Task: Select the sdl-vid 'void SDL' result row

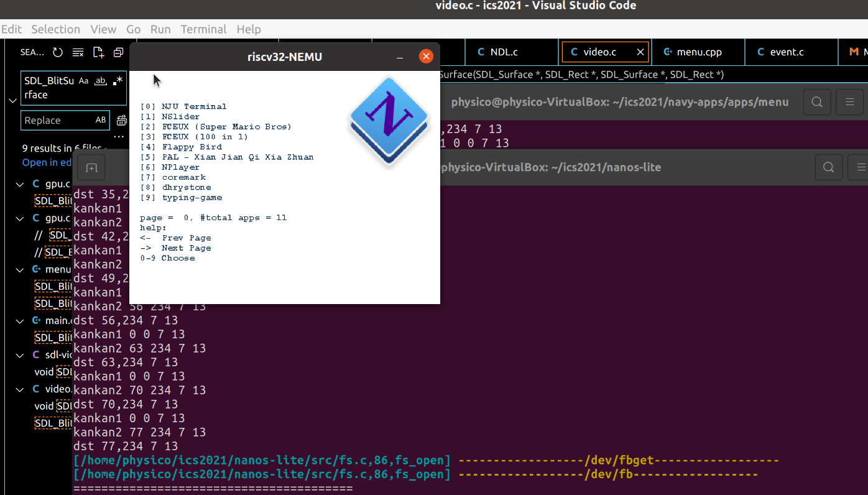Action: click(x=53, y=372)
